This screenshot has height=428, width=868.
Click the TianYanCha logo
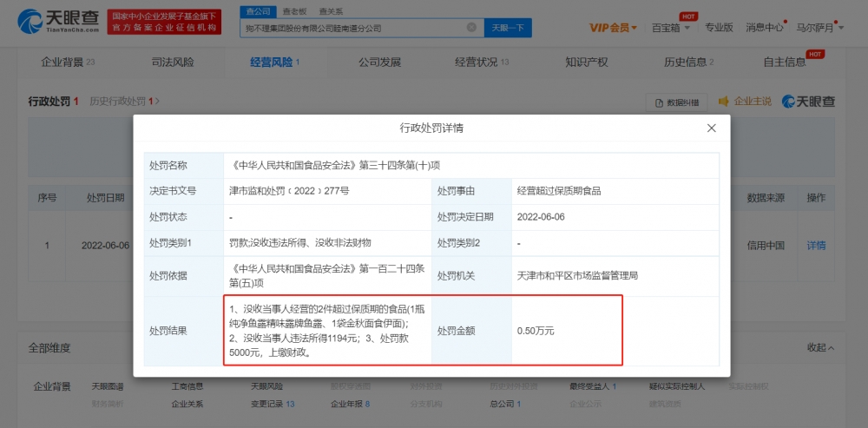point(58,22)
